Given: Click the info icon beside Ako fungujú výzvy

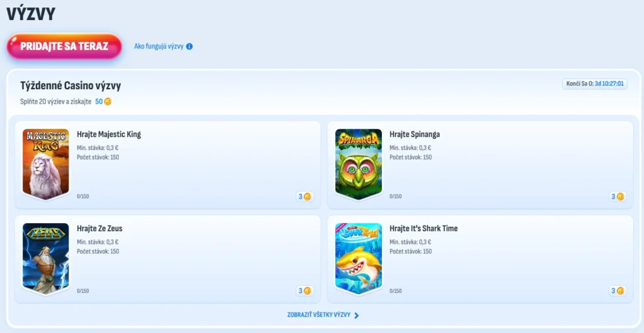Looking at the screenshot, I should 189,46.
